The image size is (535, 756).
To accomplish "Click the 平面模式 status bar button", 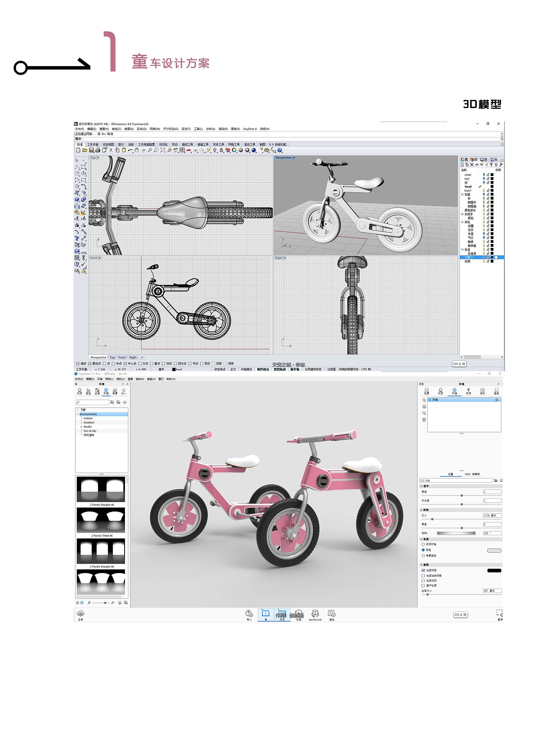I will pyautogui.click(x=246, y=369).
